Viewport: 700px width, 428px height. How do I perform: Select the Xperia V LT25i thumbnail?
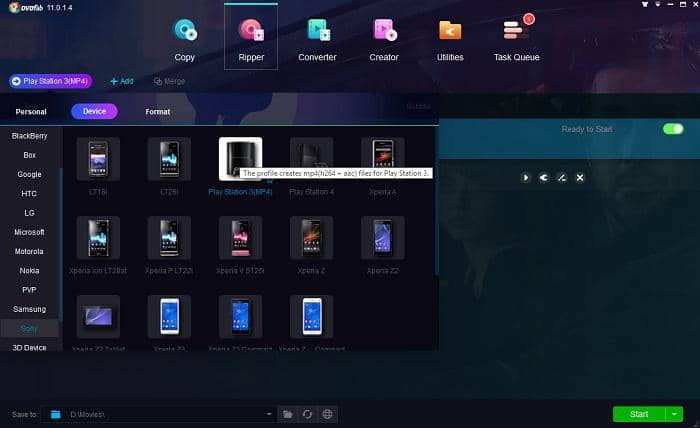(241, 237)
